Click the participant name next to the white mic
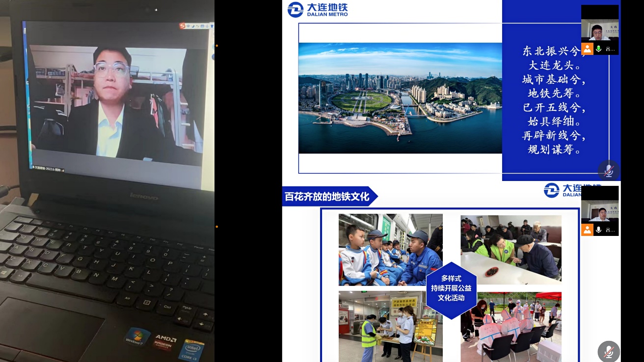Viewport: 644px width, 362px height. pos(611,230)
